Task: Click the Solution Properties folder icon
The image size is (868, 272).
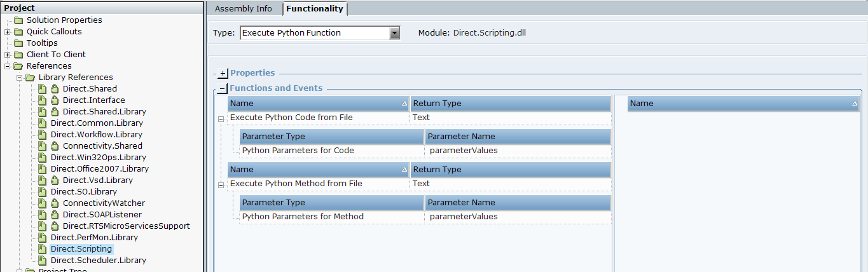Action: [18, 20]
